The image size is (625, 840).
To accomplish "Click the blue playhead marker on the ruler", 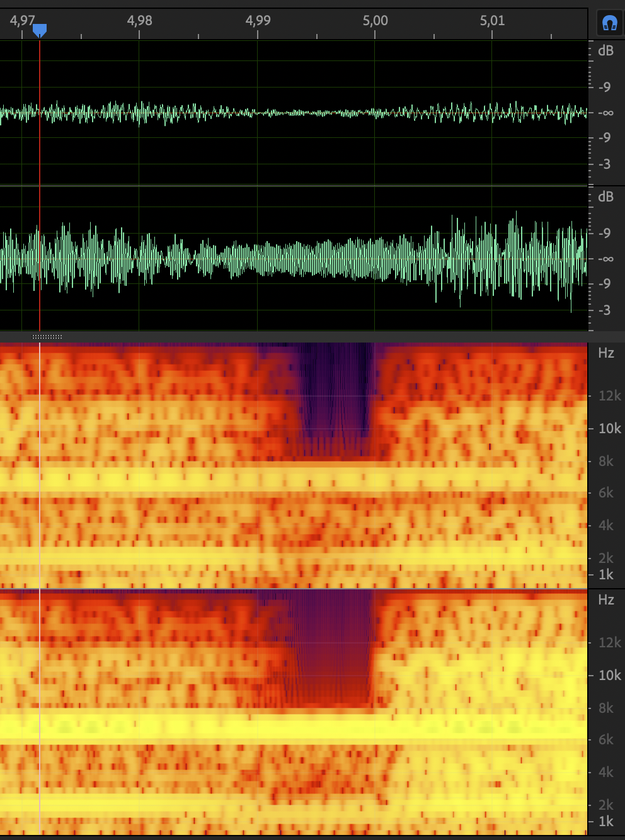I will click(x=40, y=30).
